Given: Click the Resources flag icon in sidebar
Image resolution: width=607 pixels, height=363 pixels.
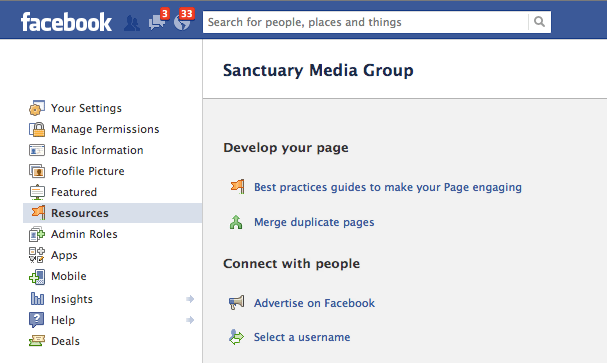Looking at the screenshot, I should tap(38, 213).
